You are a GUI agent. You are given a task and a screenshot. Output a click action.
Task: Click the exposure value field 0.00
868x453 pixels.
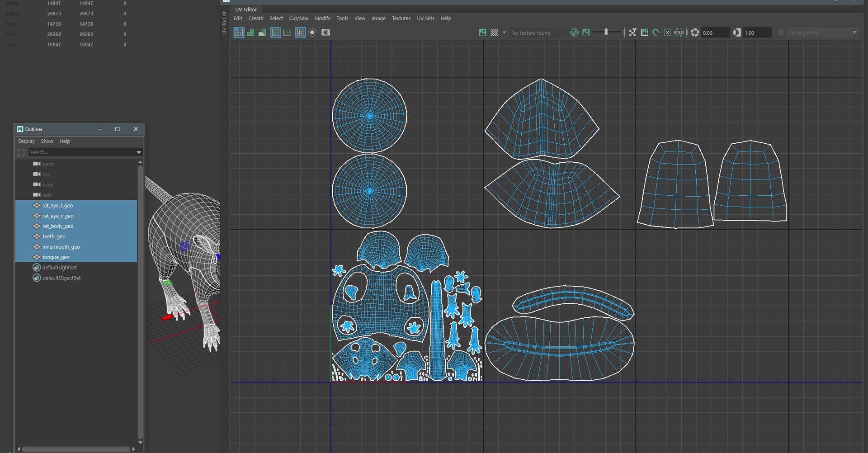pyautogui.click(x=715, y=33)
